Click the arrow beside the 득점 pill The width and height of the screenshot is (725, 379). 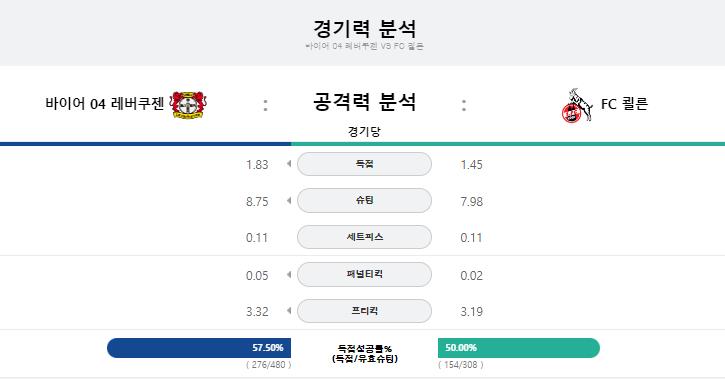coord(289,164)
